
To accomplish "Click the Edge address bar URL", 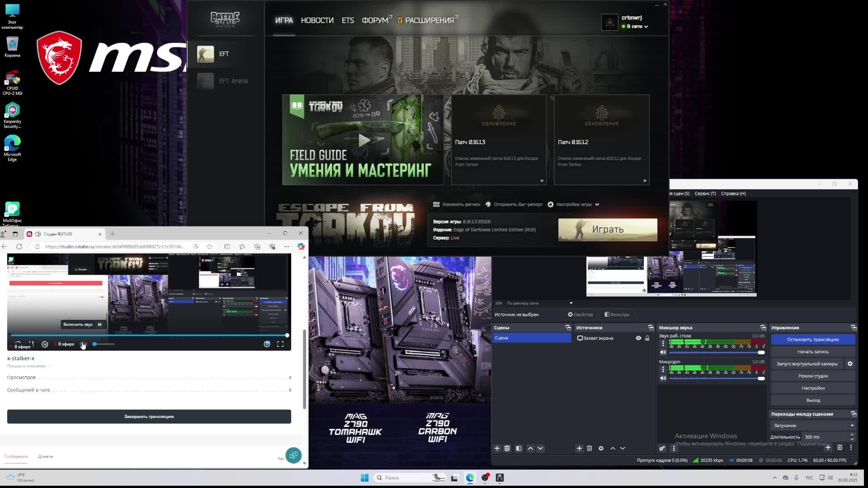I will [x=115, y=247].
